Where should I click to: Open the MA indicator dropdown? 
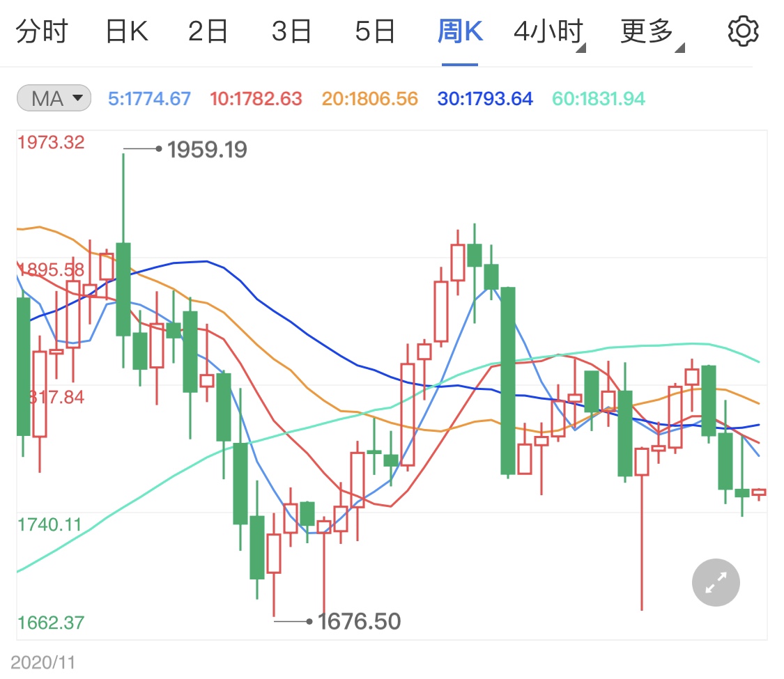(x=54, y=98)
